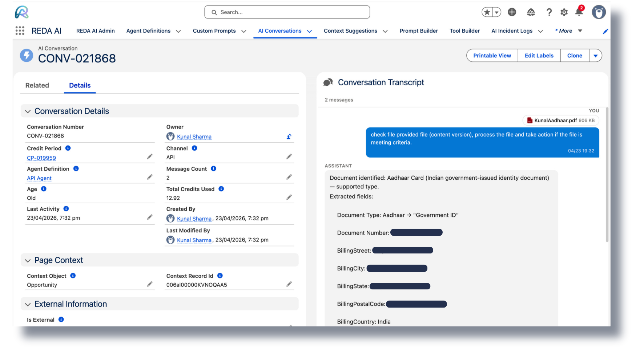Click the Printable View button
The image size is (644, 350).
pos(492,55)
